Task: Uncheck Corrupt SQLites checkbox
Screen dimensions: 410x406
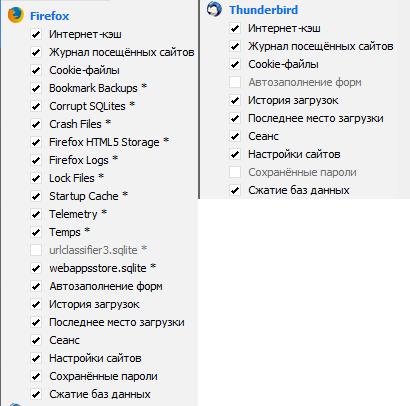Action: coord(36,106)
